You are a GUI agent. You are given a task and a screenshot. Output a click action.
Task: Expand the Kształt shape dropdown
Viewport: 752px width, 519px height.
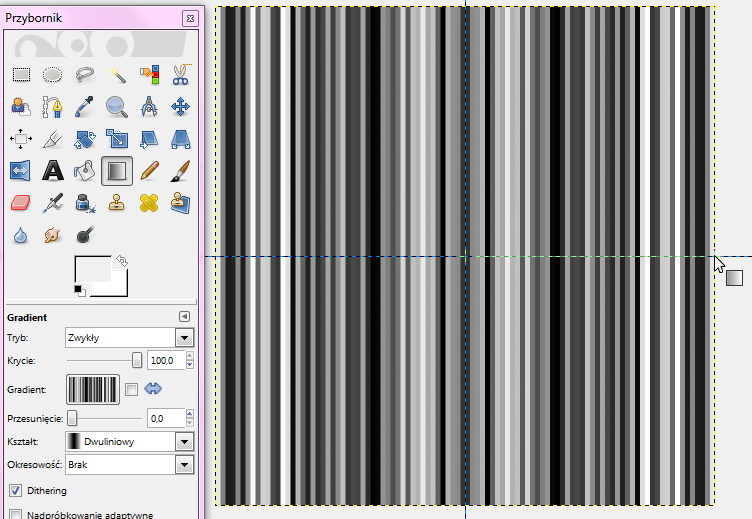pos(128,441)
